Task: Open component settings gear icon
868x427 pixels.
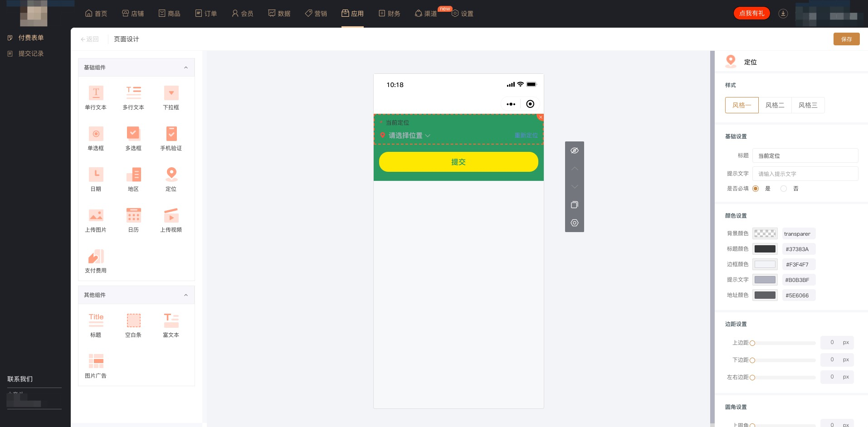Action: pos(575,223)
